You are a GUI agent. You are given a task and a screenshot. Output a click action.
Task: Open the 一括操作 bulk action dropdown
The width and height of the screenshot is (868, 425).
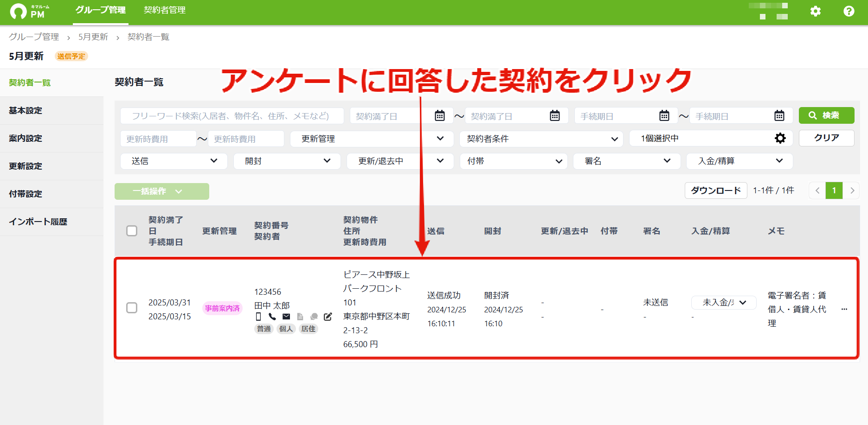pos(162,191)
